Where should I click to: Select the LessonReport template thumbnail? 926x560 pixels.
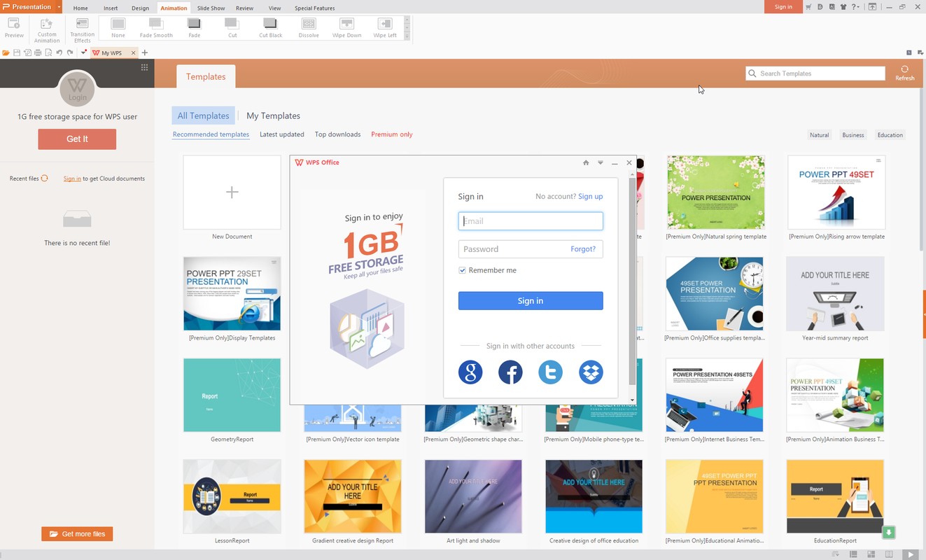pos(232,497)
